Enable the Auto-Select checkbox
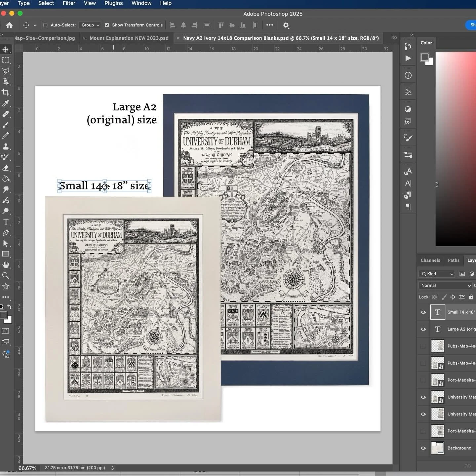The image size is (476, 476). click(45, 25)
